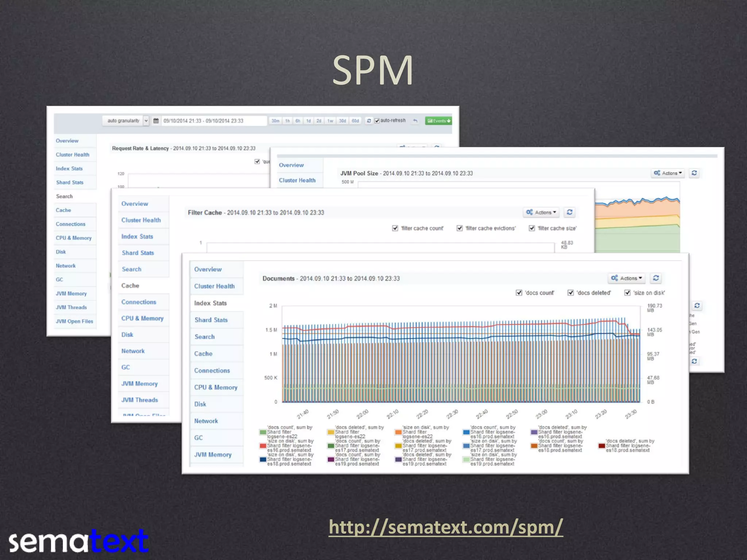Toggle the auto-refresh checkbox
The height and width of the screenshot is (560, 747).
(377, 121)
